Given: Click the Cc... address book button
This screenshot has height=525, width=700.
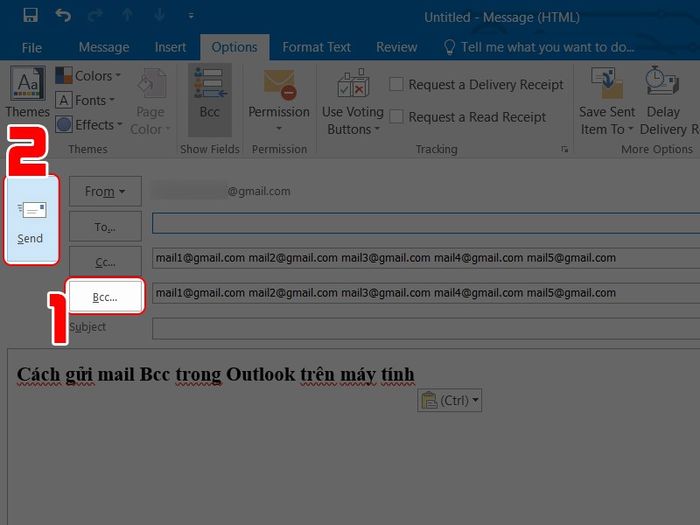Looking at the screenshot, I should tap(105, 262).
